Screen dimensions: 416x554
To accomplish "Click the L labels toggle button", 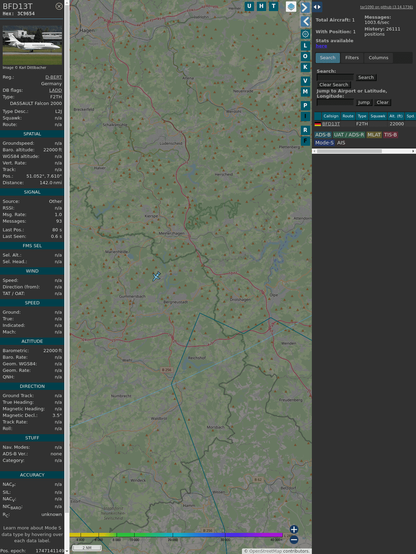I will [x=305, y=46].
